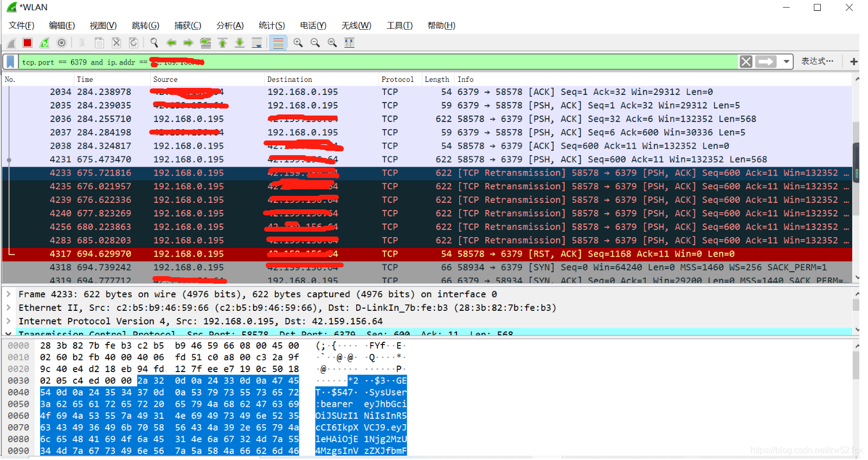Reload this capture file icon
The image size is (868, 460).
click(x=133, y=43)
